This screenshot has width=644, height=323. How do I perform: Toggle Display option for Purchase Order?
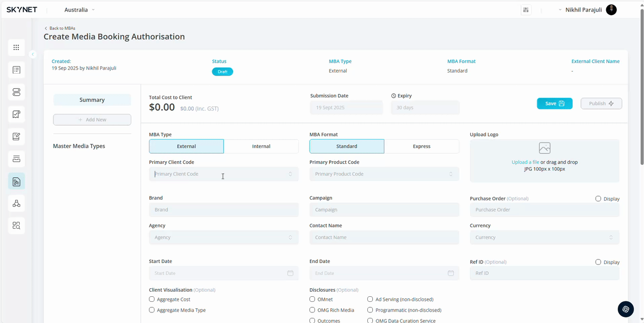pos(598,199)
